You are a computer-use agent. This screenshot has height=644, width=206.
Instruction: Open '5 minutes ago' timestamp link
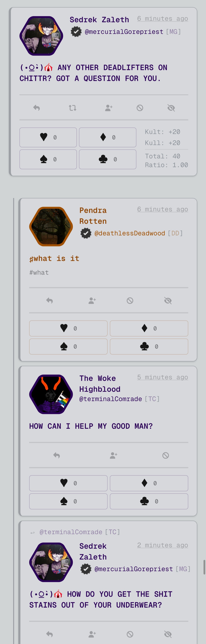coord(163,377)
